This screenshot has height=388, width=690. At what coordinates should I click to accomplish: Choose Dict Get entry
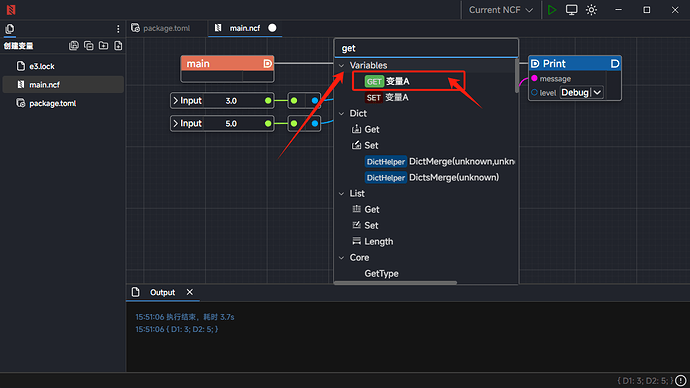tap(366, 129)
